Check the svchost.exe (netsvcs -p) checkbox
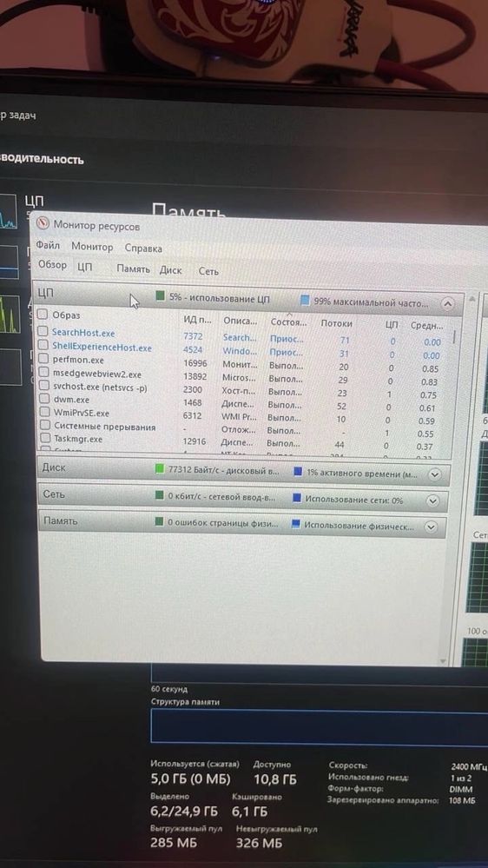The height and width of the screenshot is (868, 488). pos(43,386)
